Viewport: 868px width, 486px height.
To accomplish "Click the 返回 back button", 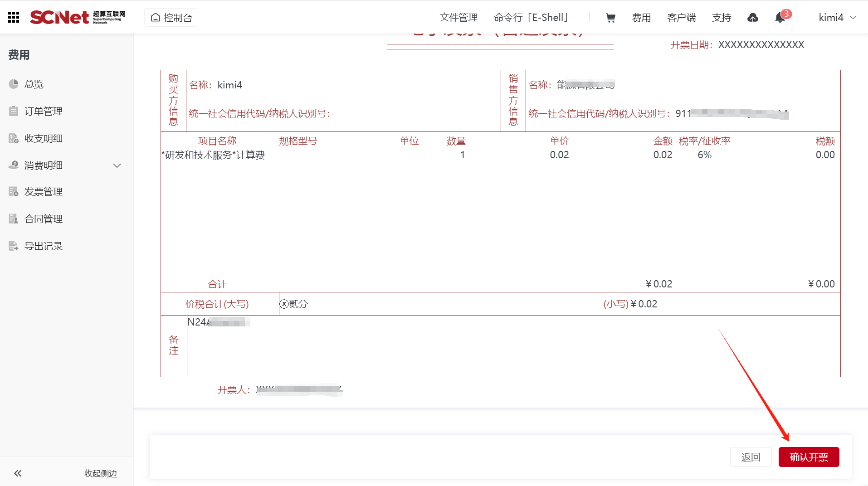I will 751,457.
